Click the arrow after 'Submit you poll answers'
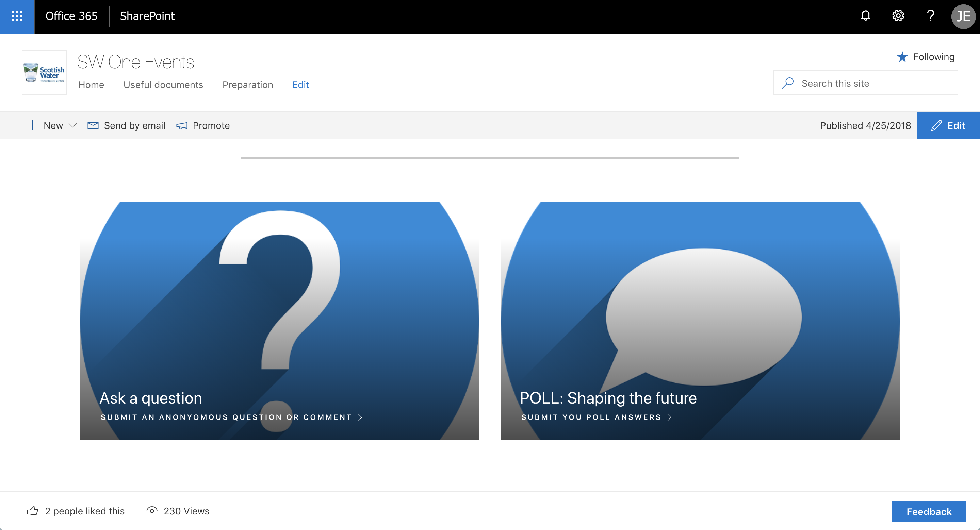 click(669, 417)
